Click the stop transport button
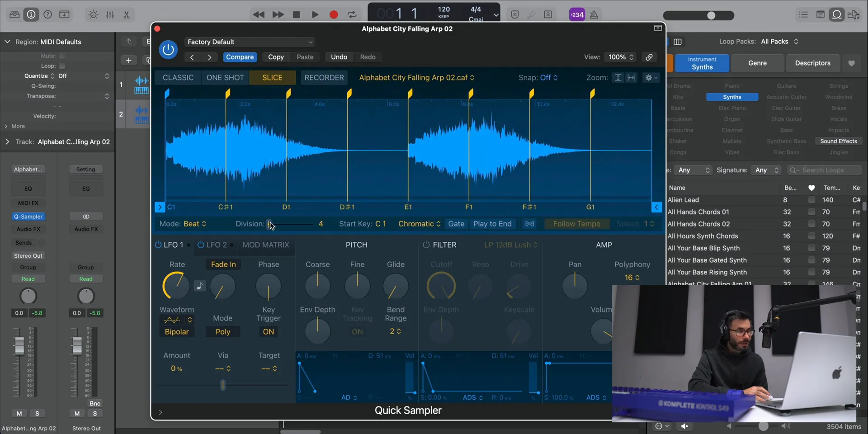 (297, 14)
